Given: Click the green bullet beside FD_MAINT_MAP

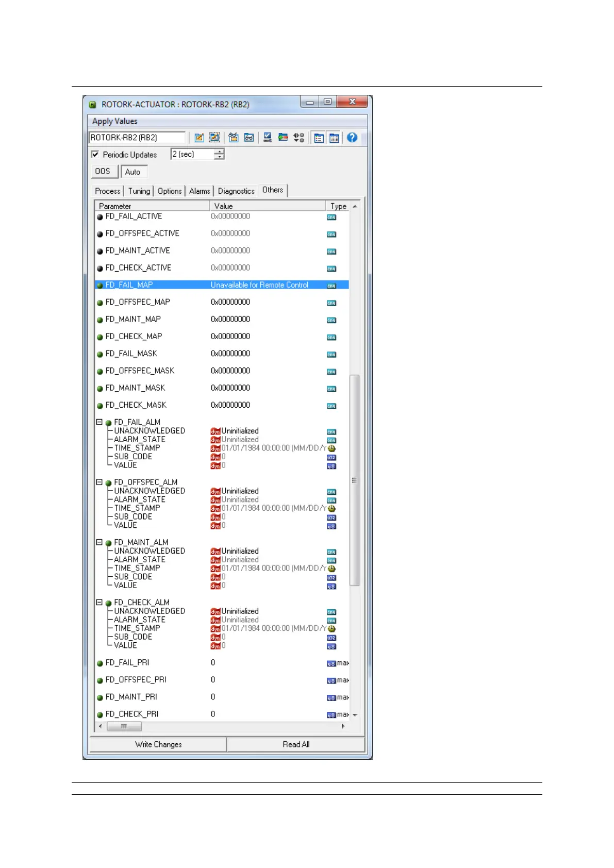Looking at the screenshot, I should pos(100,320).
